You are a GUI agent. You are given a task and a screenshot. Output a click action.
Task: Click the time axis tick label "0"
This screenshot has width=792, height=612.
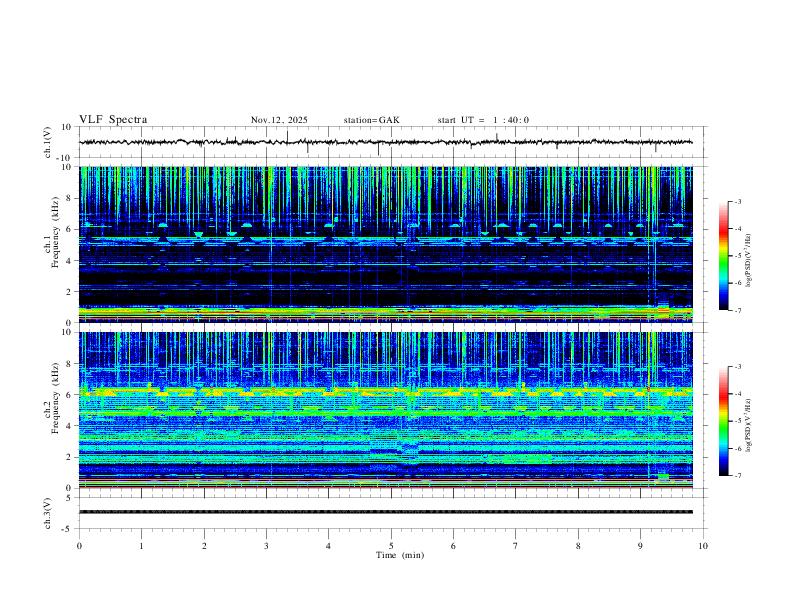tap(79, 546)
